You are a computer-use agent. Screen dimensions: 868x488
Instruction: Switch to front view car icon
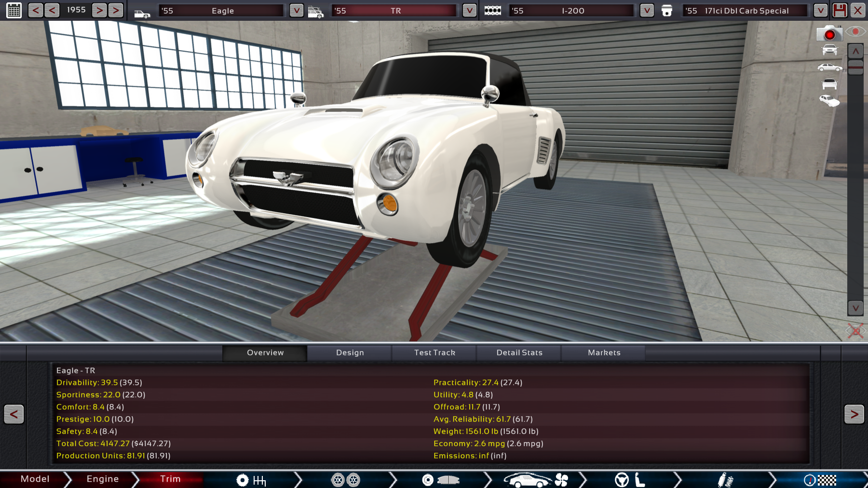click(829, 50)
